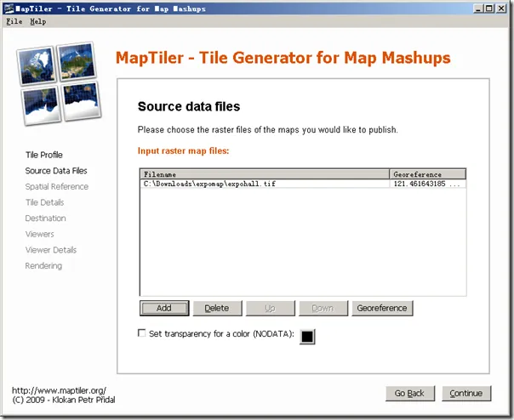Viewport: 514px width, 420px height.
Task: Select Viewers step in sidebar
Action: click(x=39, y=235)
